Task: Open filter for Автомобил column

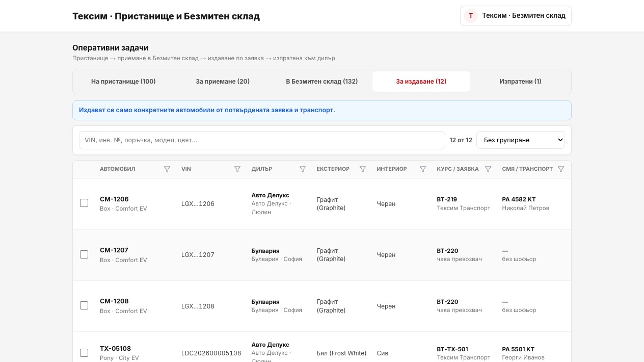Action: point(167,169)
